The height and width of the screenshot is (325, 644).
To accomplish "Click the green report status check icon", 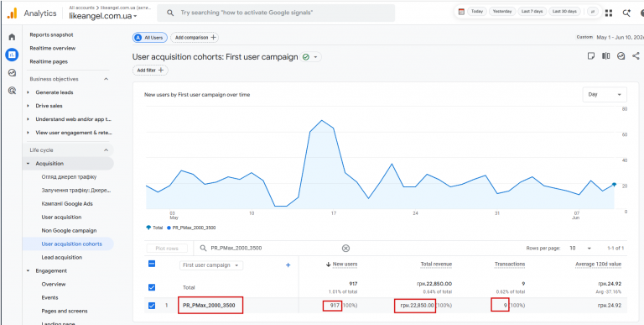I will click(x=305, y=57).
